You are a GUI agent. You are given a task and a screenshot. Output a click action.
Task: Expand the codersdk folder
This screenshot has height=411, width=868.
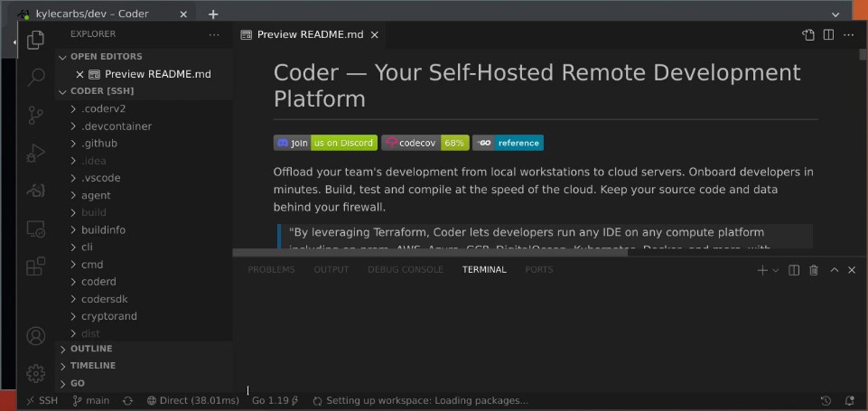click(x=144, y=299)
